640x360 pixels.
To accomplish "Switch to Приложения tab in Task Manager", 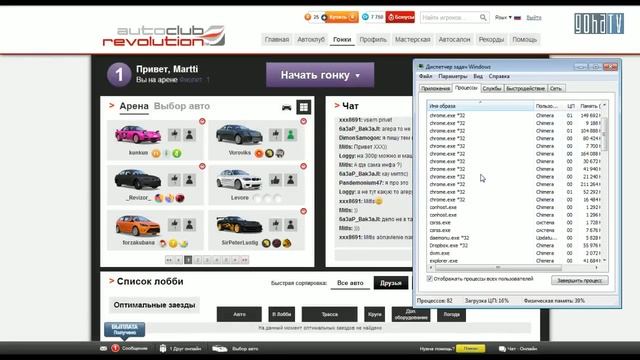I will click(x=435, y=88).
